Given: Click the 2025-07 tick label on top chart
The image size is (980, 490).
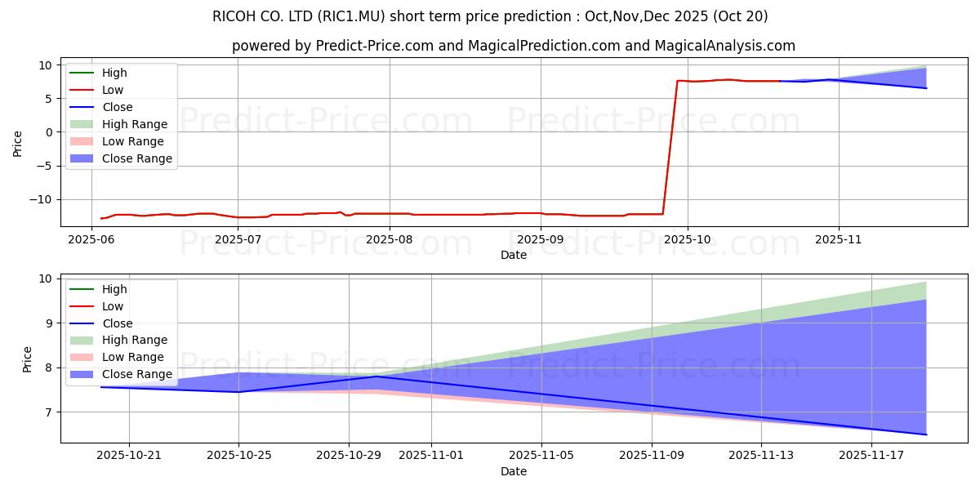Looking at the screenshot, I should point(238,240).
